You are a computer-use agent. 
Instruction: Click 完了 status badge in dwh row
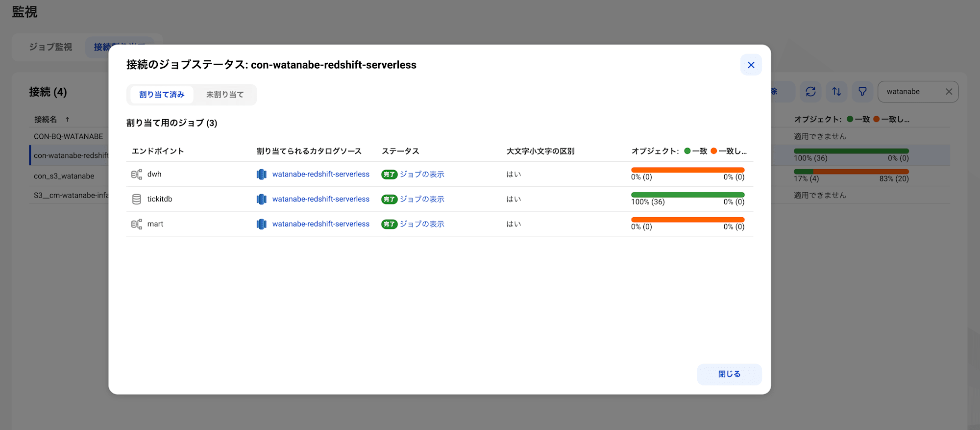(x=389, y=174)
